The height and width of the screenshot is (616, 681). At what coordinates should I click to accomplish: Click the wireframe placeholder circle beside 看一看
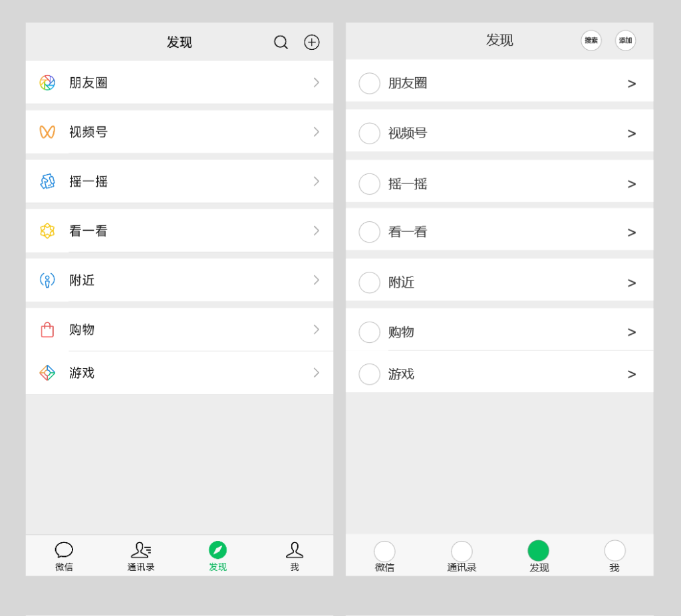[370, 232]
